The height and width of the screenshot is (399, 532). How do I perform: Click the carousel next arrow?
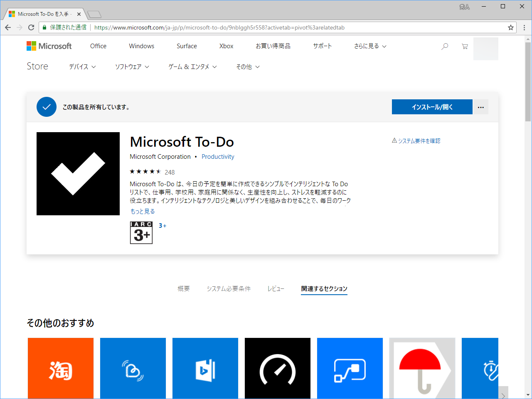click(x=503, y=393)
